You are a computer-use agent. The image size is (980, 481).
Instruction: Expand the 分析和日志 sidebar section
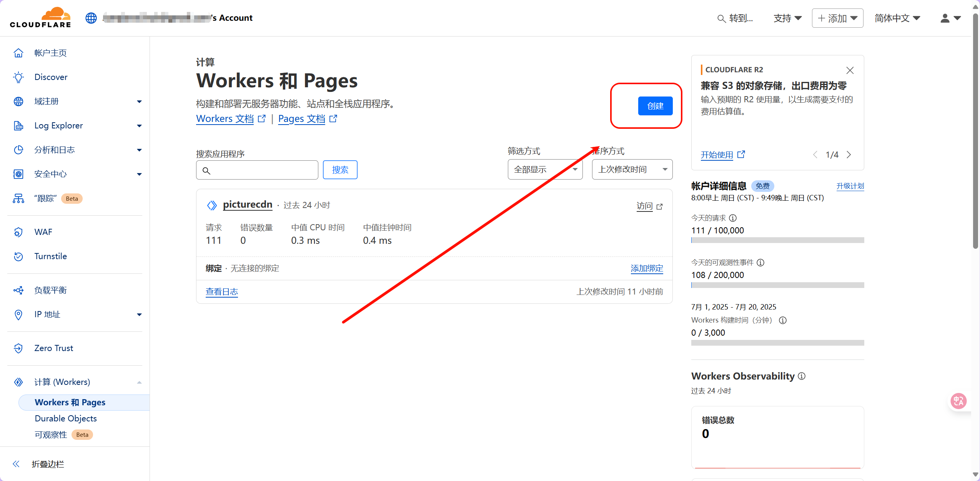tap(139, 150)
